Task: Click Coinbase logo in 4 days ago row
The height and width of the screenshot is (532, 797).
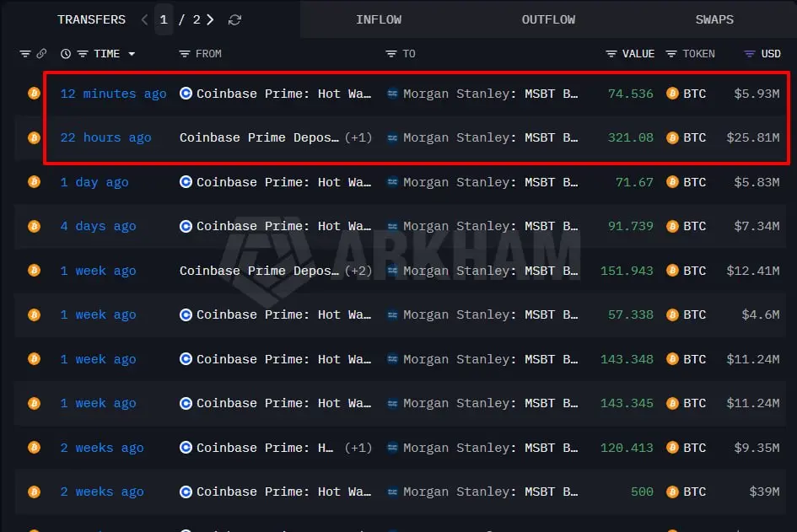Action: (186, 226)
